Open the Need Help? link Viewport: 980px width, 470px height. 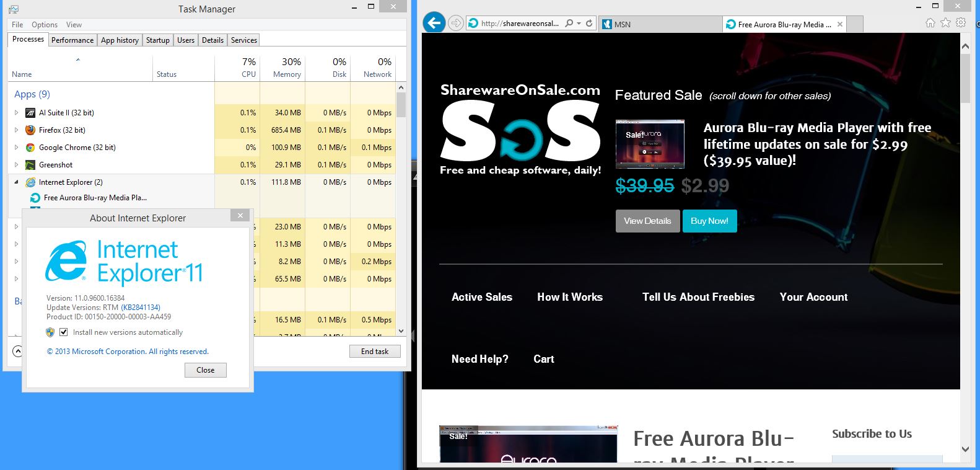[x=480, y=359]
